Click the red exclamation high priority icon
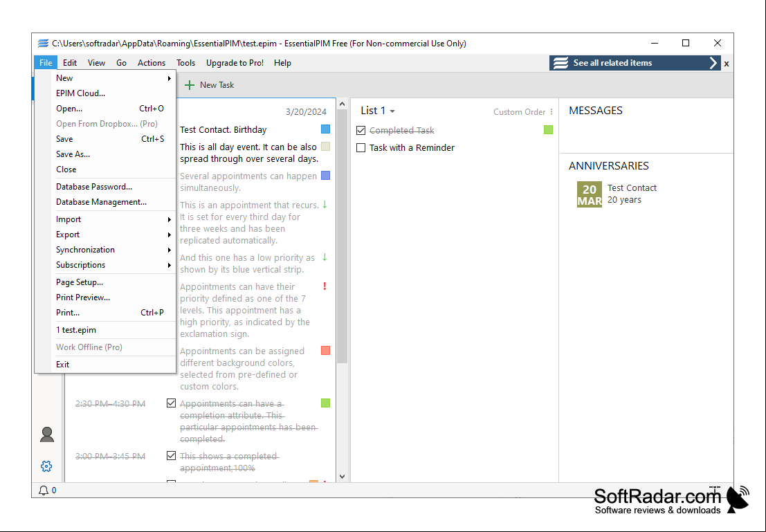Image resolution: width=766 pixels, height=532 pixels. (x=325, y=286)
